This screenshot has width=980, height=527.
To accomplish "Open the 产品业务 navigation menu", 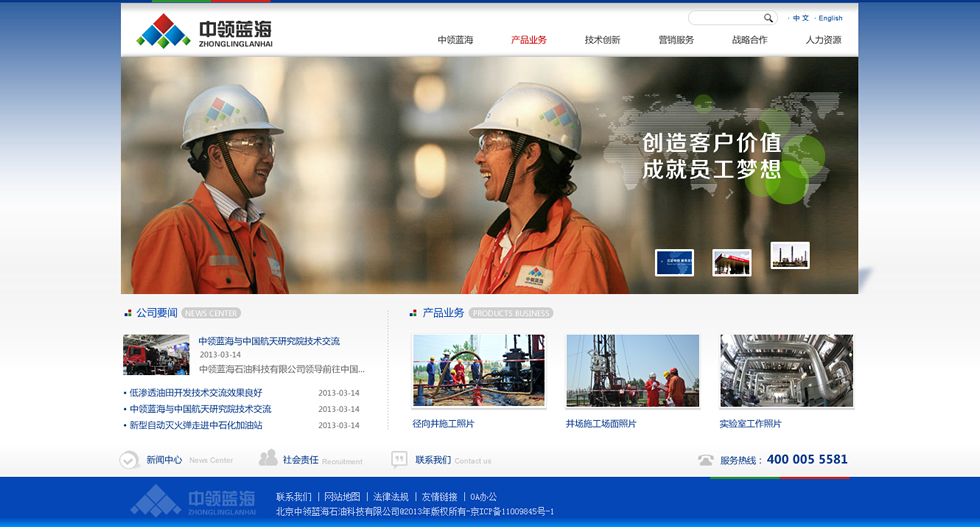I will coord(529,40).
